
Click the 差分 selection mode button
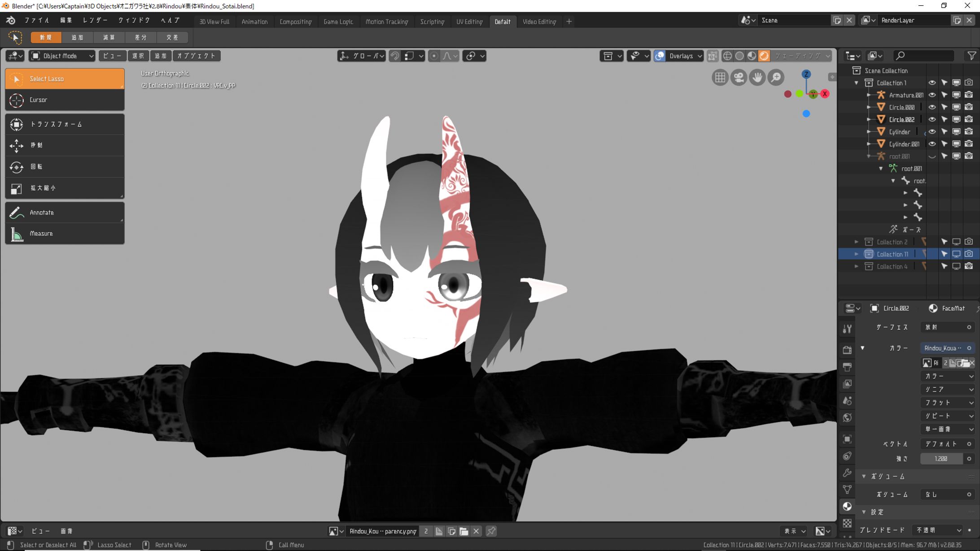point(141,38)
